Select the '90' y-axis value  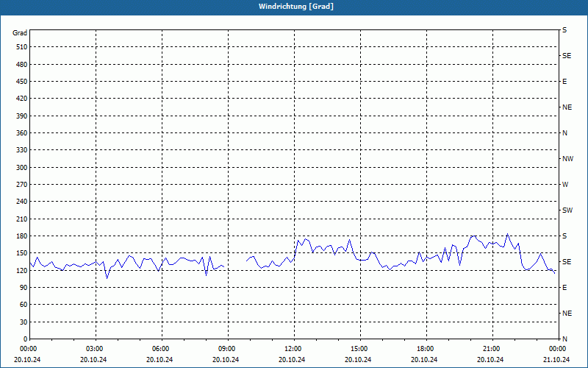24,288
